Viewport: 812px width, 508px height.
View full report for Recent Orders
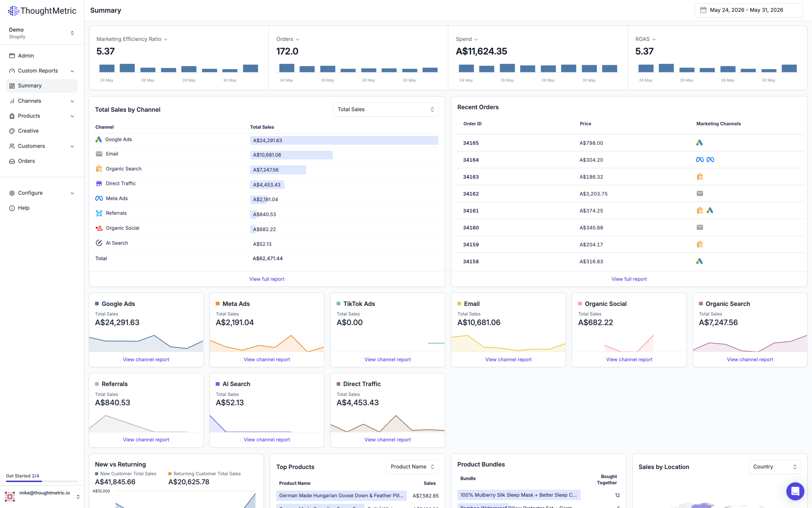(629, 279)
